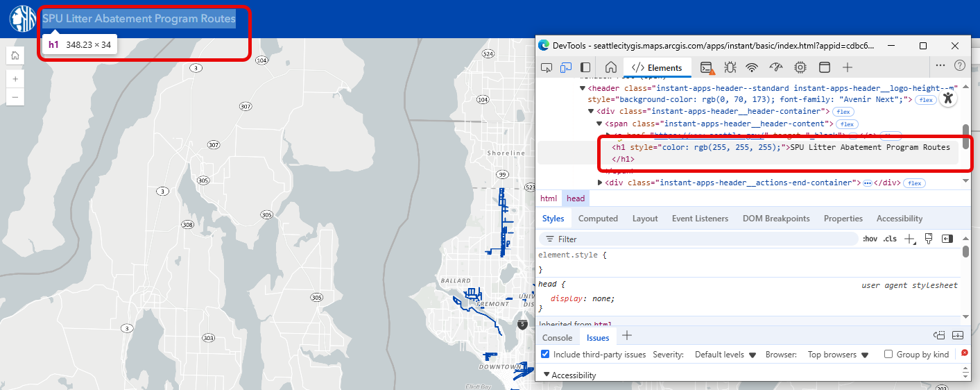Zoom out on the map

(15, 96)
